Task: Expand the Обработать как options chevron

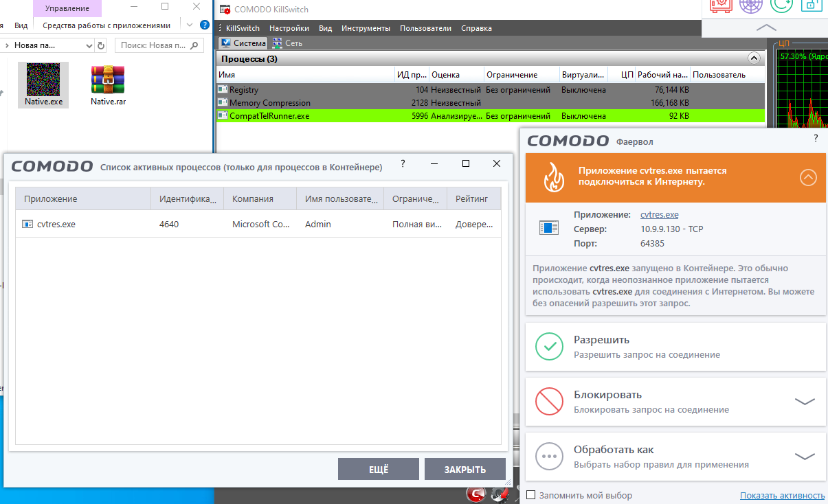Action: pyautogui.click(x=805, y=456)
